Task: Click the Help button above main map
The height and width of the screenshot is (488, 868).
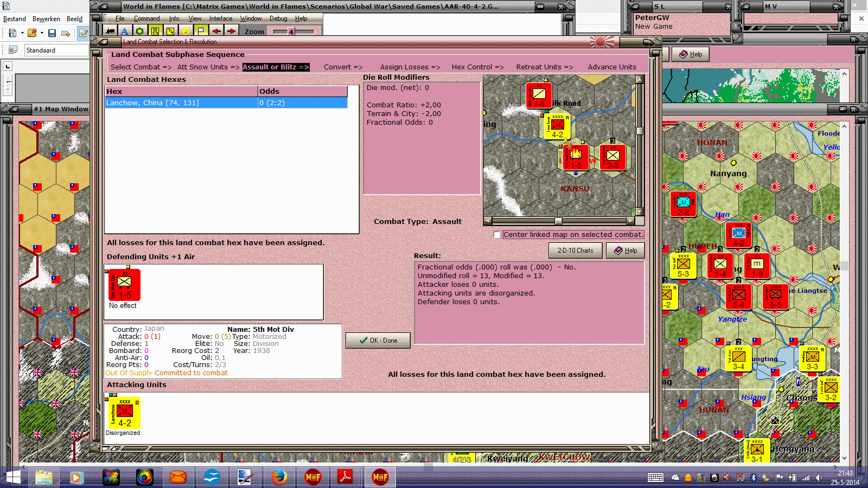Action: [x=691, y=54]
